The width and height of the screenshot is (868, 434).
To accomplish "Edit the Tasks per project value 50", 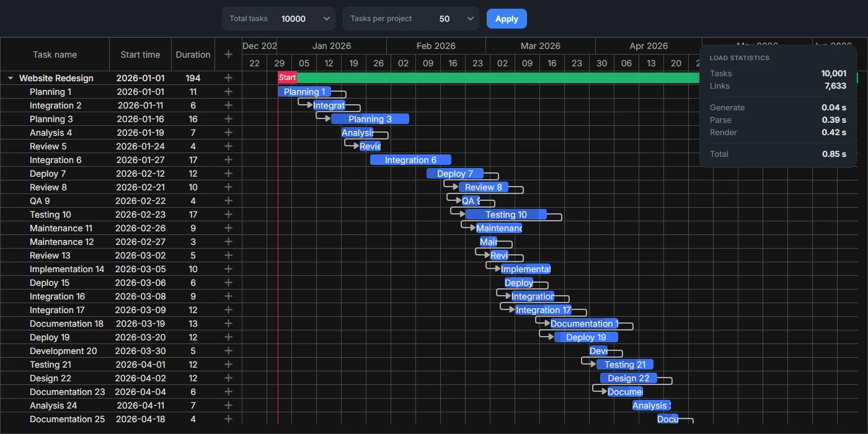I will [445, 19].
